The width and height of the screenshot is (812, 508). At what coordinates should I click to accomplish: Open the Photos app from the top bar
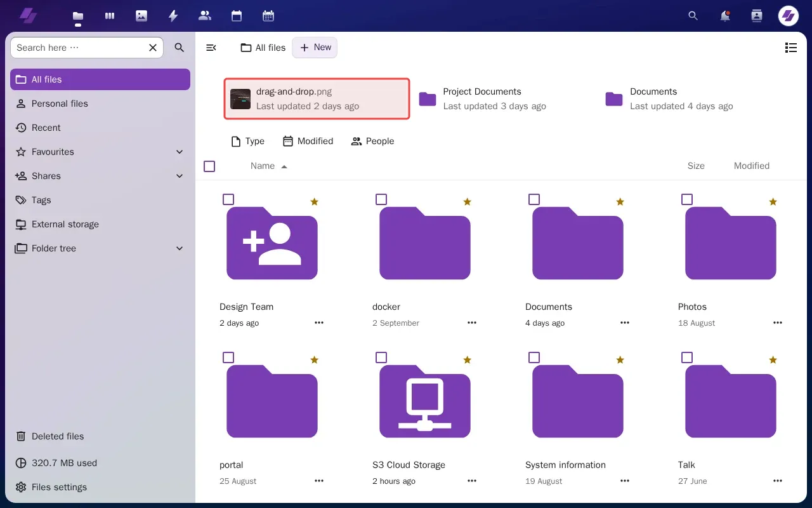point(141,15)
